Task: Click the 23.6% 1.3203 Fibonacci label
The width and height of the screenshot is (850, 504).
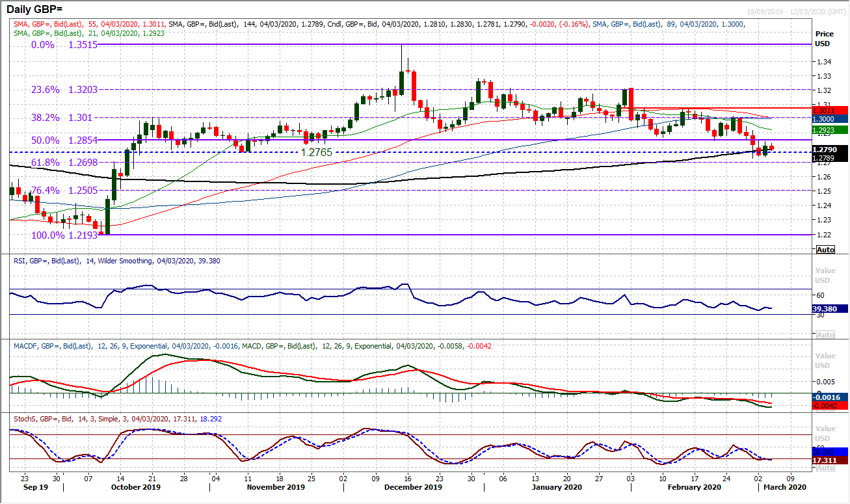Action: click(64, 90)
